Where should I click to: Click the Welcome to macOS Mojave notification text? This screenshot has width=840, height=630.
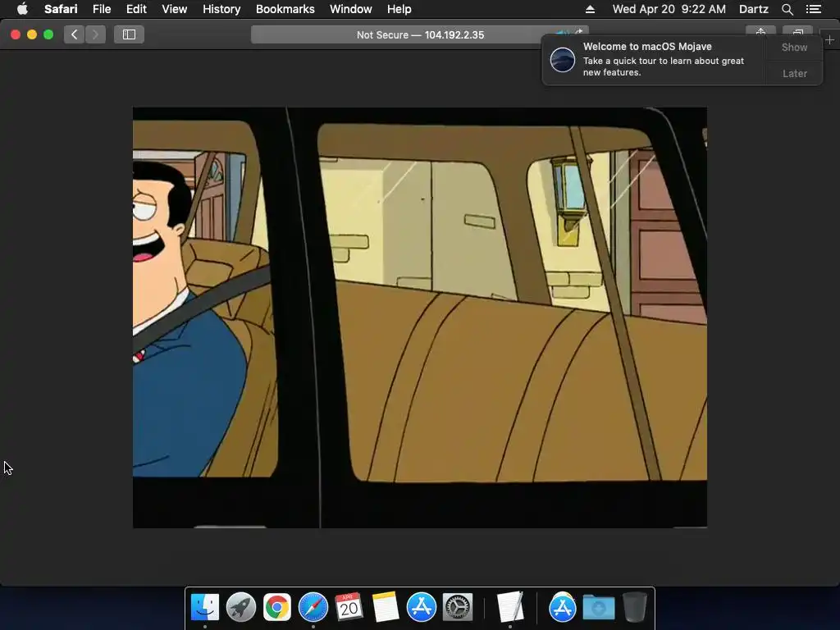click(647, 47)
